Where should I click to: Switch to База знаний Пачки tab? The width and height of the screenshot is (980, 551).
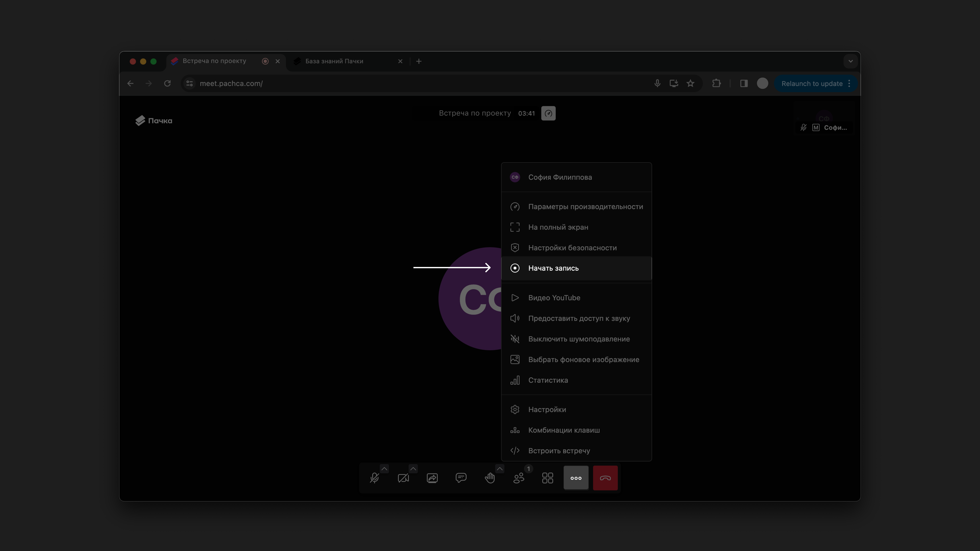[x=334, y=61]
